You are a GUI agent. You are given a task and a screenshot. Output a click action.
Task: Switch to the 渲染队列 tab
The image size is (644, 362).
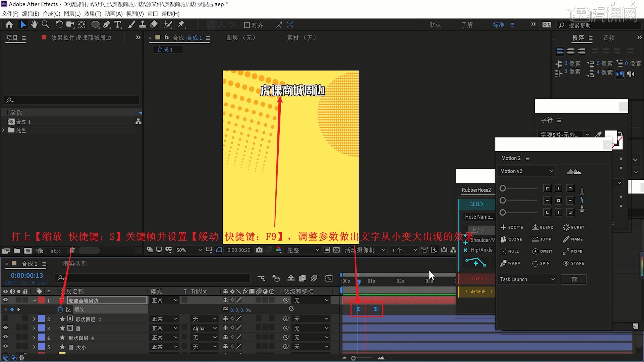click(x=75, y=264)
